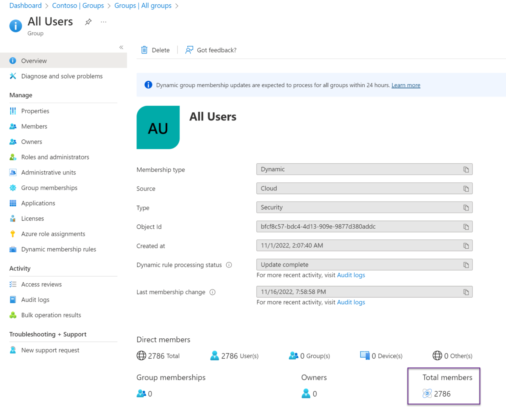Click the AU group avatar
The height and width of the screenshot is (420, 506).
click(x=158, y=127)
